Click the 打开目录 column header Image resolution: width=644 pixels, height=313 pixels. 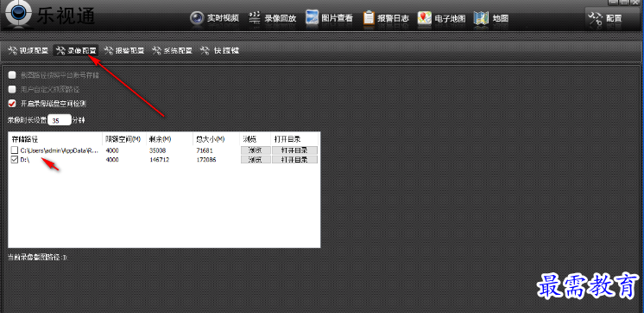coord(294,139)
